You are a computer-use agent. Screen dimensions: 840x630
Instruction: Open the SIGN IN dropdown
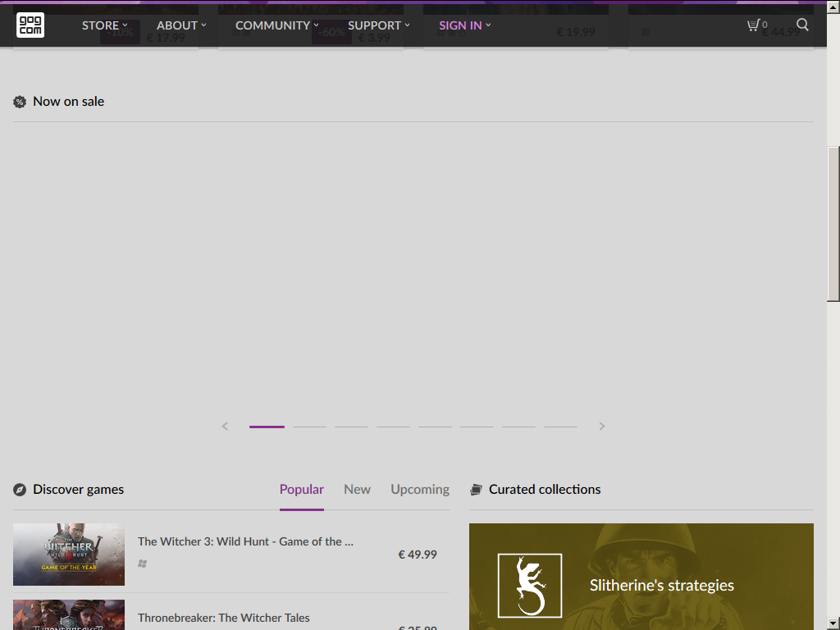click(464, 25)
